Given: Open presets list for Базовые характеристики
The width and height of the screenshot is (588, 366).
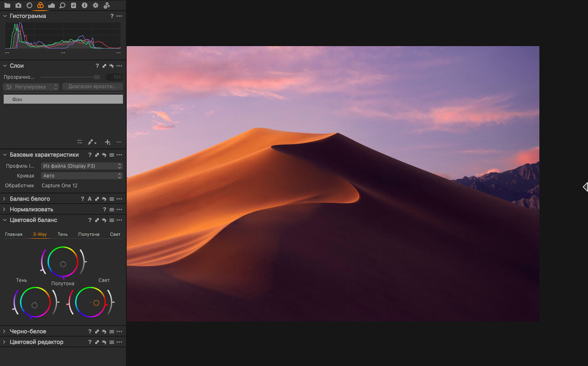Looking at the screenshot, I should tap(112, 155).
